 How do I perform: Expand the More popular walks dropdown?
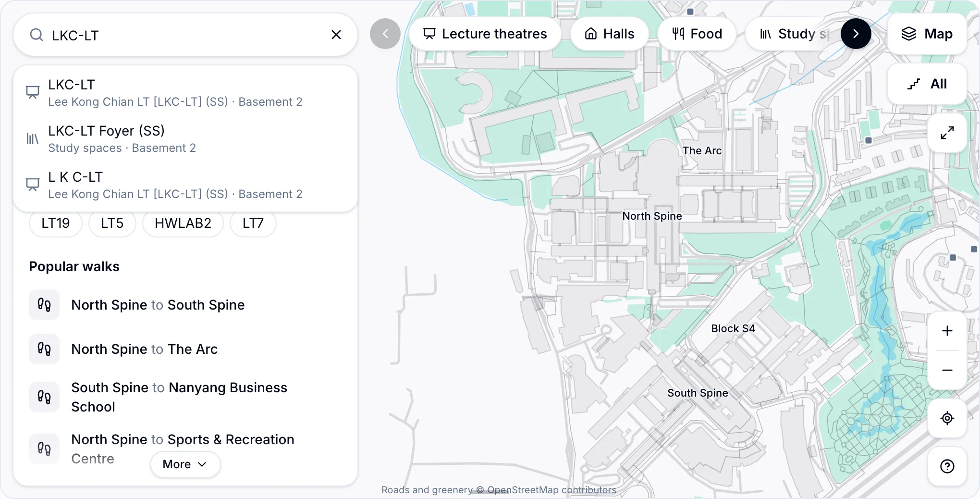(185, 464)
